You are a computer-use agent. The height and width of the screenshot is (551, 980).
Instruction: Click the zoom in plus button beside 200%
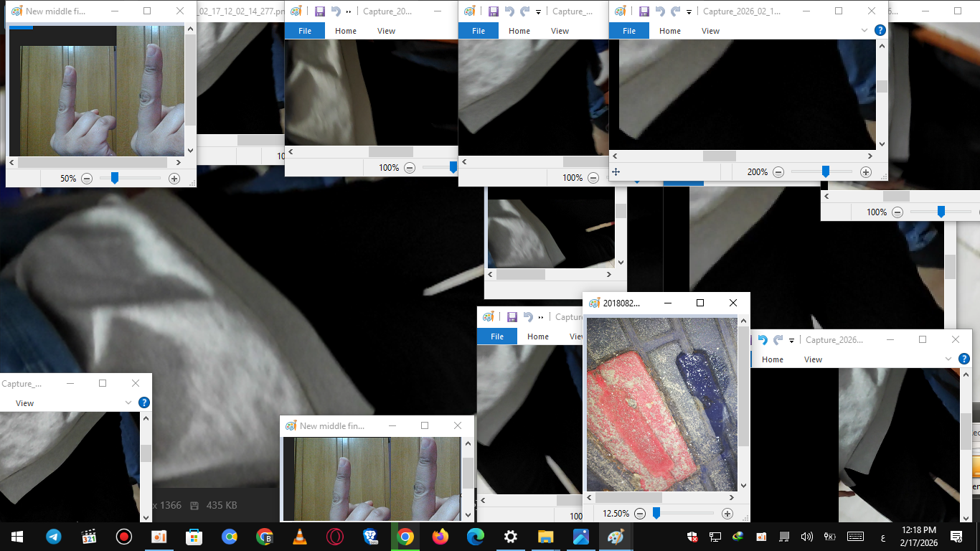point(866,172)
